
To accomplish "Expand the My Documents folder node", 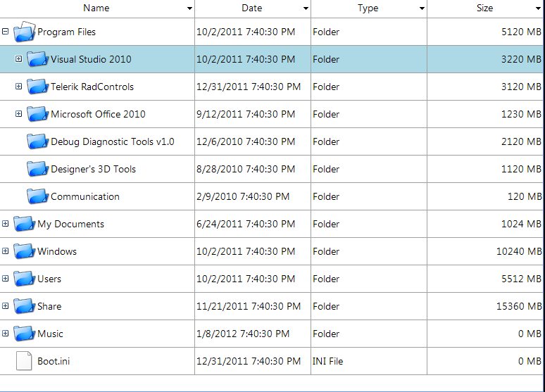I will (x=6, y=224).
